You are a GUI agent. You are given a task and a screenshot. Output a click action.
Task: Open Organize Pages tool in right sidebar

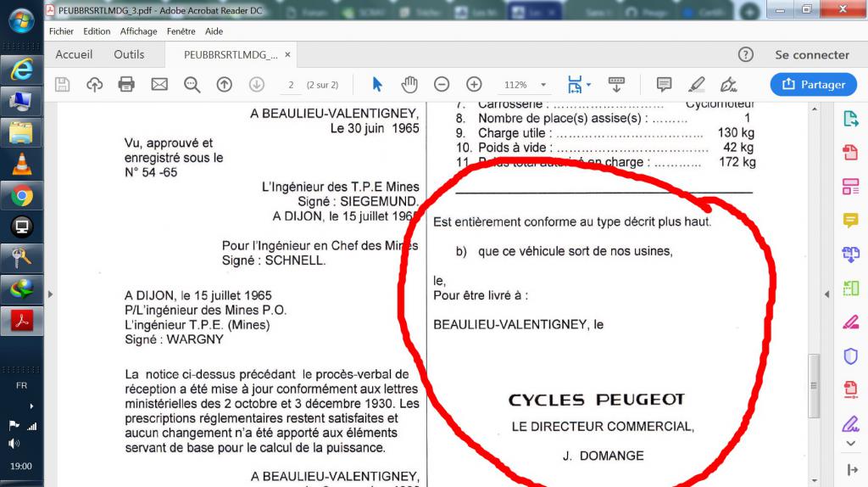click(851, 288)
